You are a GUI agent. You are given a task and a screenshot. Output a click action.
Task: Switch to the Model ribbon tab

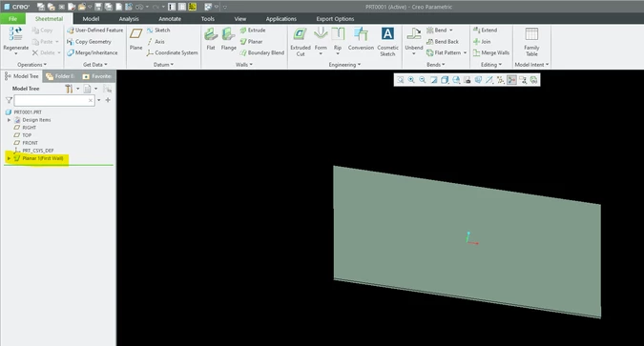pyautogui.click(x=91, y=19)
